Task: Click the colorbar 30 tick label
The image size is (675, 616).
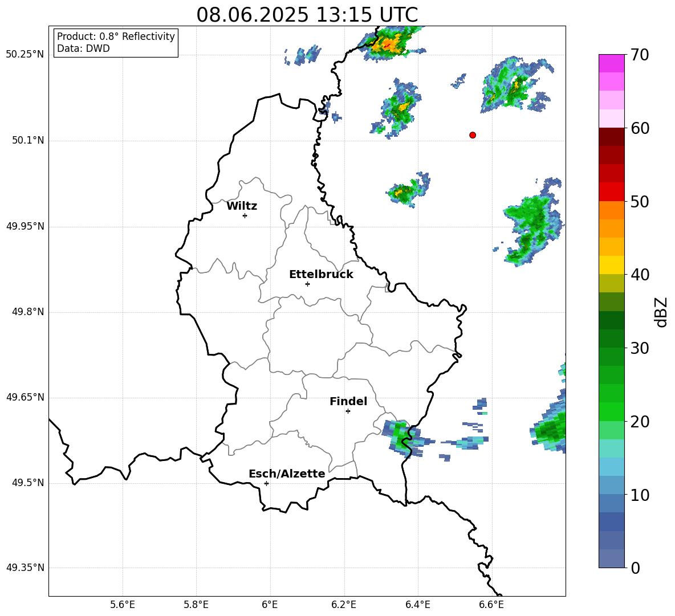Action: [x=640, y=348]
